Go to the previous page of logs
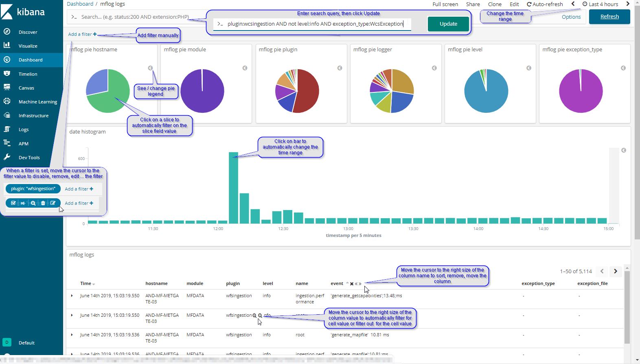640x364 pixels. (602, 271)
